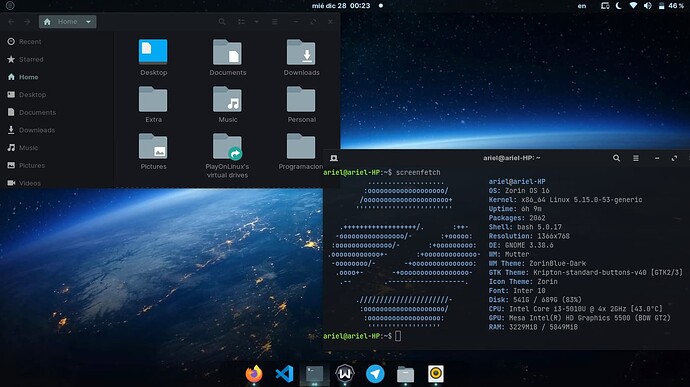Open the Zorin menu in top bar
This screenshot has height=387, width=690.
[x=10, y=6]
